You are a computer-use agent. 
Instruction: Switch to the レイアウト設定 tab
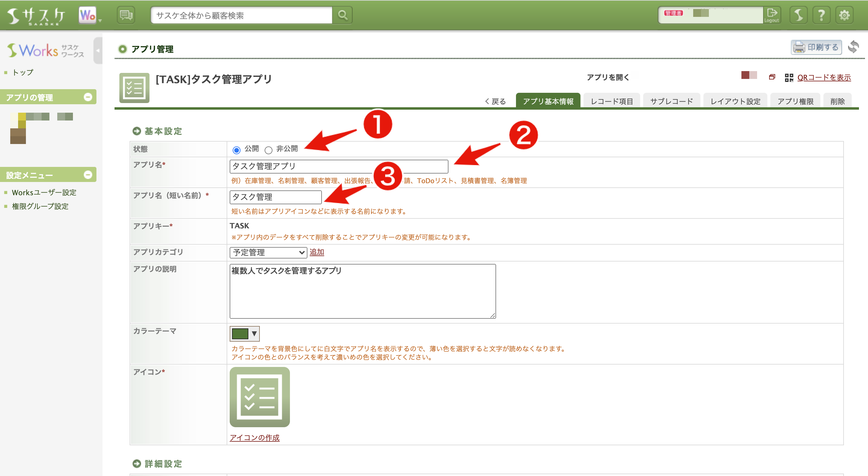coord(735,101)
